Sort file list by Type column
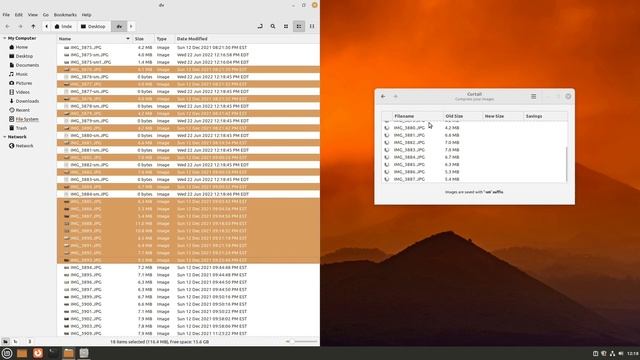Image resolution: width=640 pixels, height=360 pixels. (164, 39)
